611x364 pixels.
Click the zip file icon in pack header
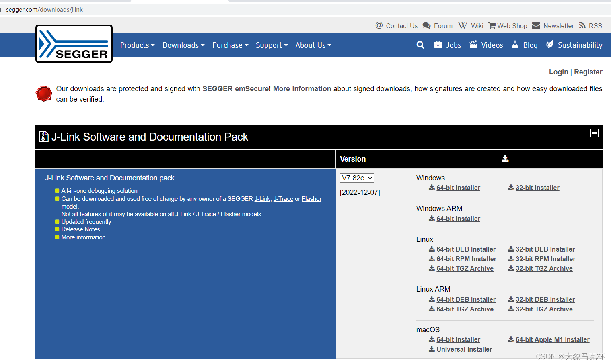[x=44, y=137]
